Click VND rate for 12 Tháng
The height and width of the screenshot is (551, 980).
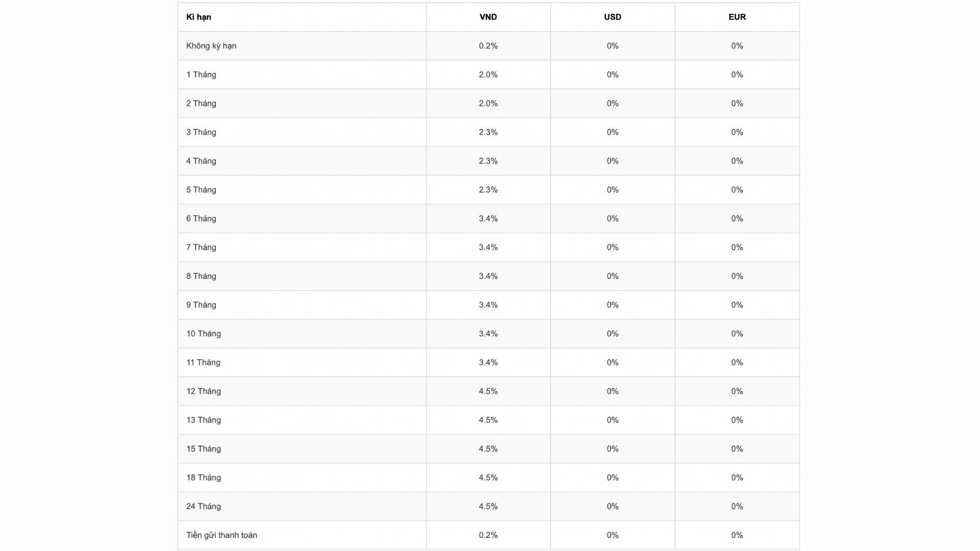[488, 391]
